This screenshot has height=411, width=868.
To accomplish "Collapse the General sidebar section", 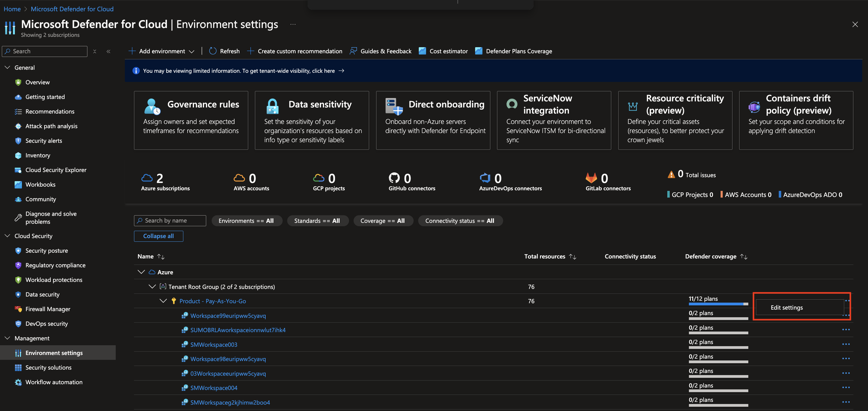I will coord(7,67).
